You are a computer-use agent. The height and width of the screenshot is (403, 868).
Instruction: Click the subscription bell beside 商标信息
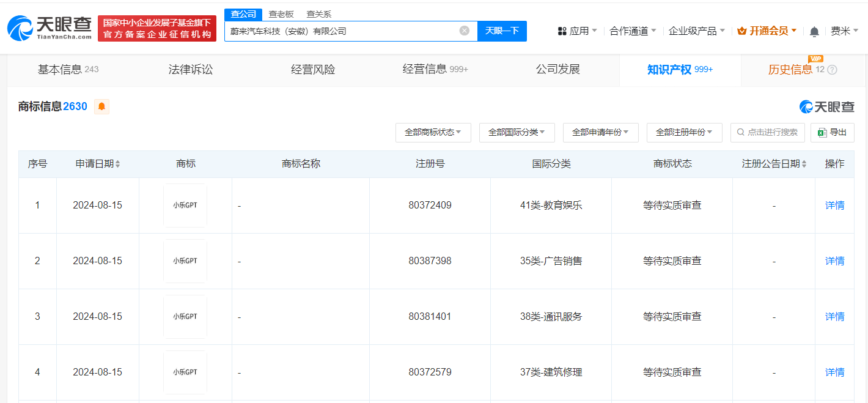click(101, 106)
